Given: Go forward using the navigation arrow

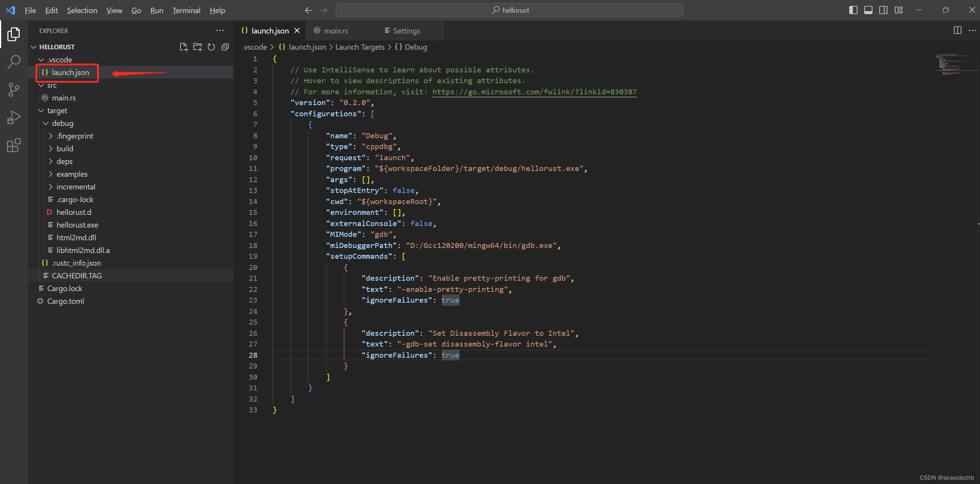Looking at the screenshot, I should tap(324, 10).
